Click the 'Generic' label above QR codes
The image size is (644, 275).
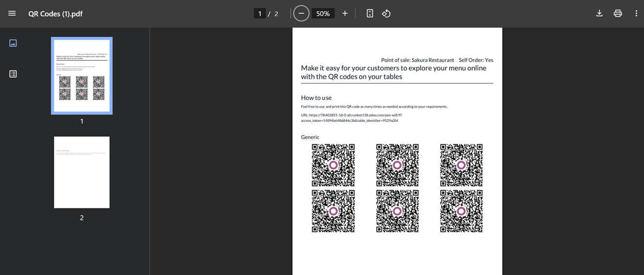(310, 137)
